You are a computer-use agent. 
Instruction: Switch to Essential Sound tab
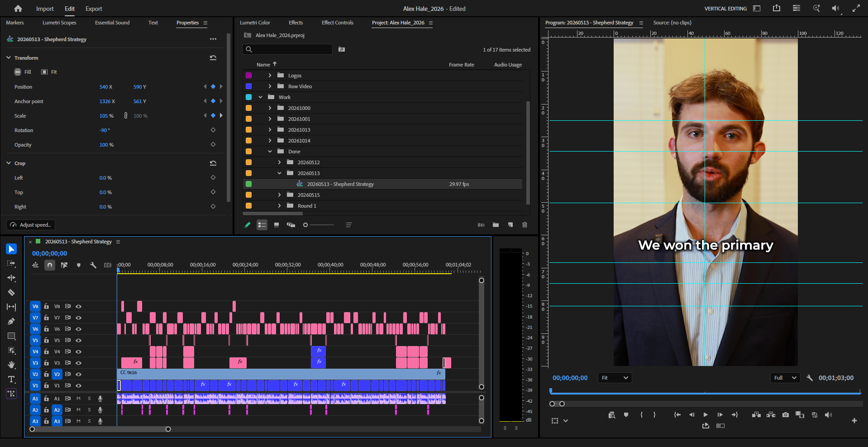point(112,23)
